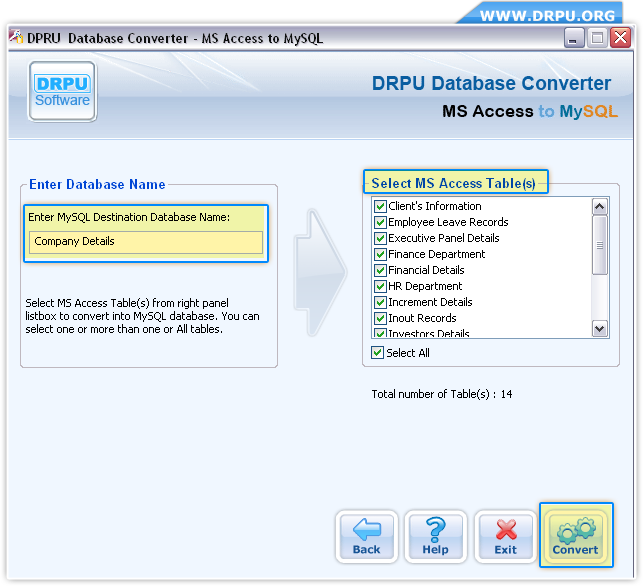Uncheck Finance Department table checkbox
The width and height of the screenshot is (643, 586).
pos(380,254)
